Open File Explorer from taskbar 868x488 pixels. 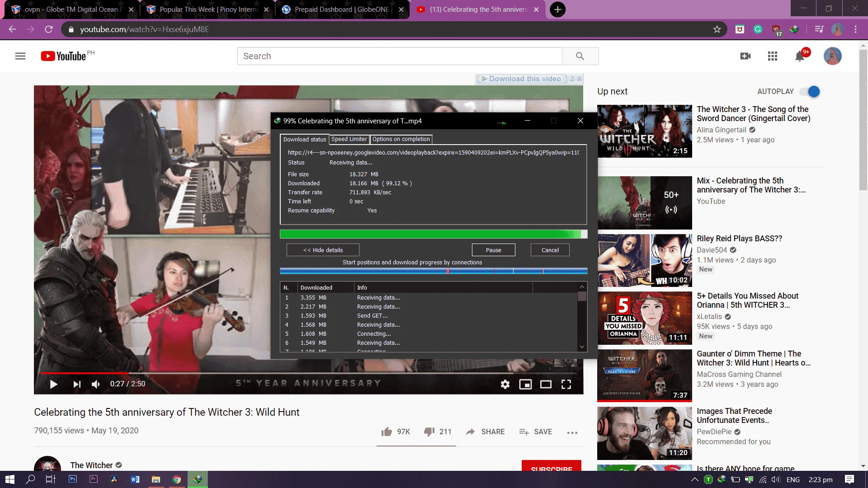pos(156,479)
